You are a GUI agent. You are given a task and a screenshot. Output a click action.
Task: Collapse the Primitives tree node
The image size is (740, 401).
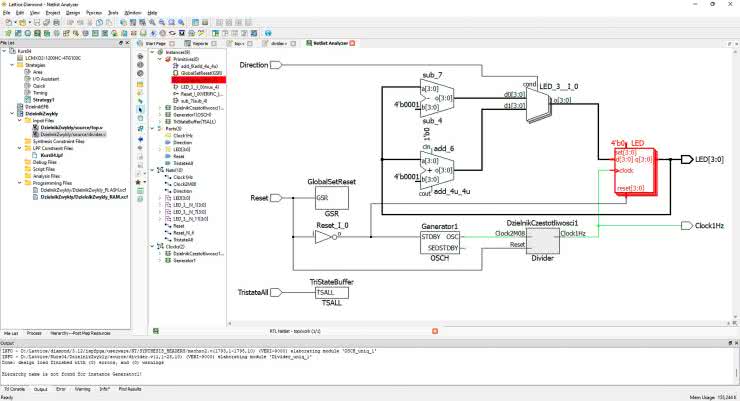[x=159, y=59]
